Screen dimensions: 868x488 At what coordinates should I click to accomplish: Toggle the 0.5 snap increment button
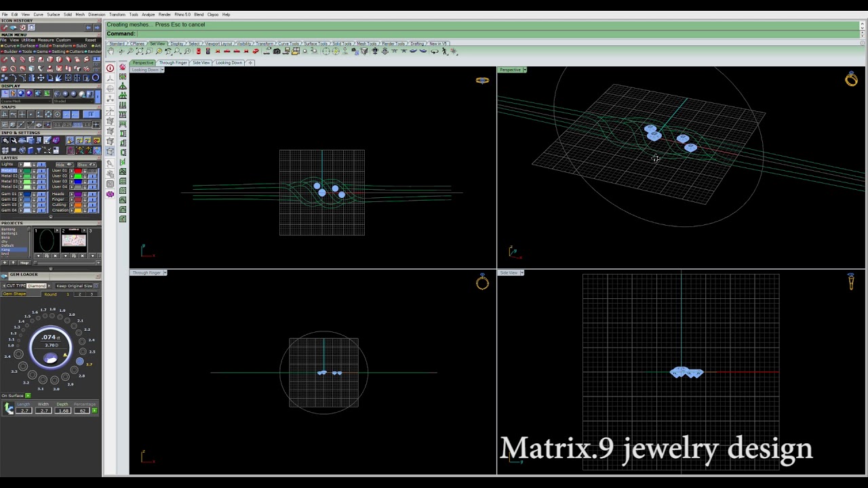tap(77, 125)
